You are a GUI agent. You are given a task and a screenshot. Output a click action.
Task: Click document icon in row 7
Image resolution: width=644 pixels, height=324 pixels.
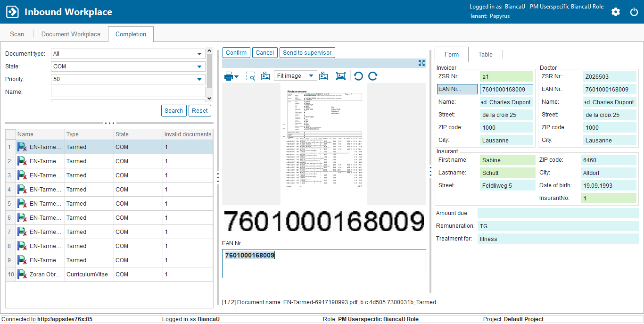click(22, 232)
